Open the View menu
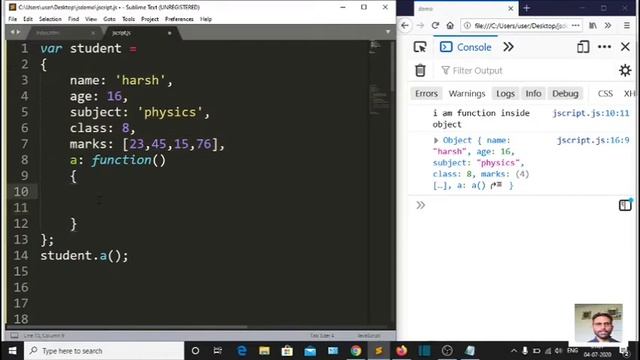The height and width of the screenshot is (360, 640). [x=91, y=19]
